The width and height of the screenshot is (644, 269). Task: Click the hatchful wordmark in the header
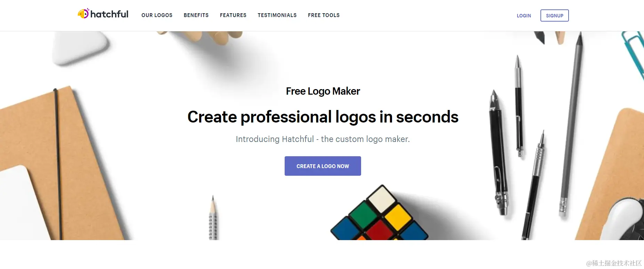click(109, 14)
